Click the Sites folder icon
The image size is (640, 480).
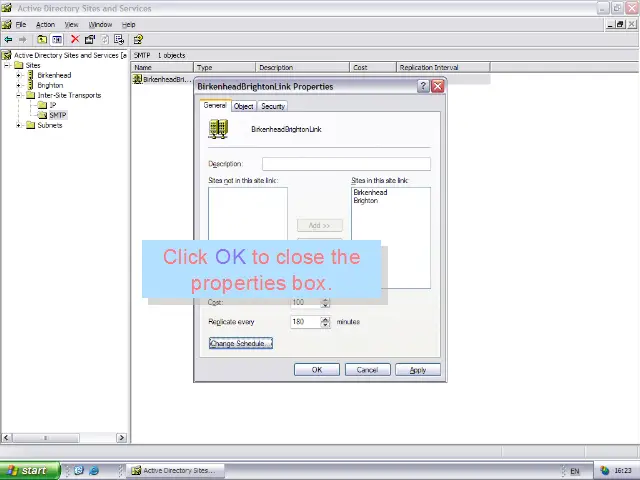[x=19, y=65]
